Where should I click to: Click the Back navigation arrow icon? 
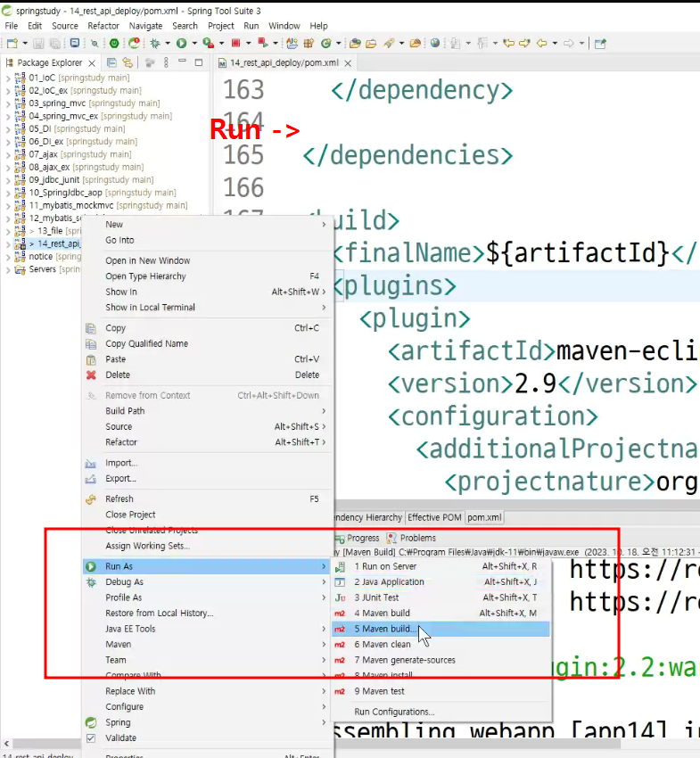click(x=542, y=43)
